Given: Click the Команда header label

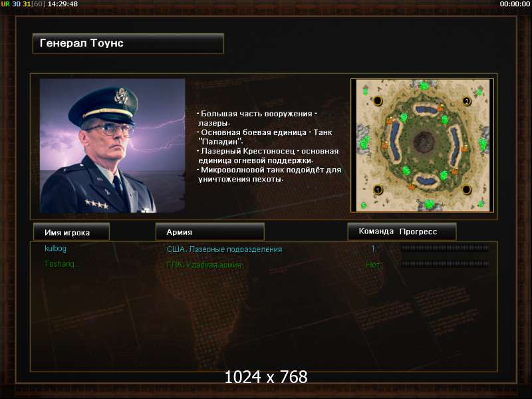Looking at the screenshot, I should [376, 231].
